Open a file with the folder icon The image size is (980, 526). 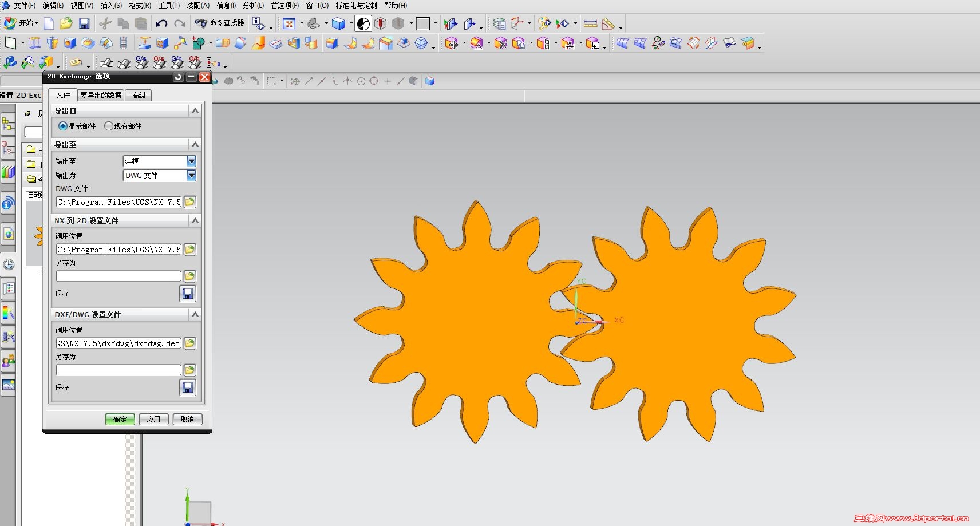tap(66, 23)
